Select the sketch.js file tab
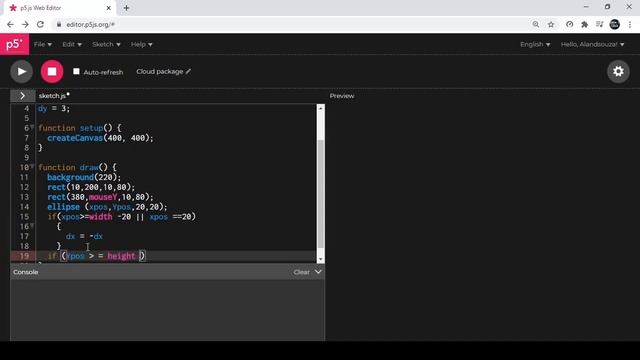The height and width of the screenshot is (360, 640). pos(54,96)
